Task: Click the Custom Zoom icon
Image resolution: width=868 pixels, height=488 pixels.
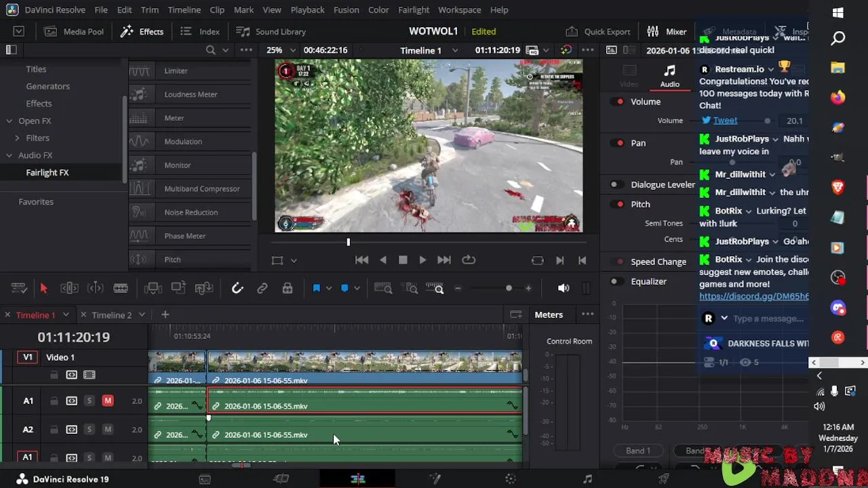Action: pyautogui.click(x=435, y=289)
